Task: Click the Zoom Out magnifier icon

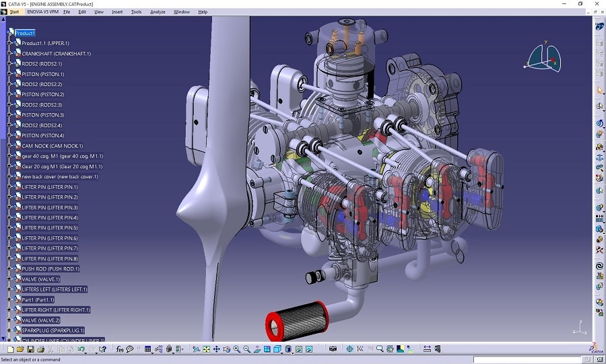Action: pyautogui.click(x=247, y=349)
